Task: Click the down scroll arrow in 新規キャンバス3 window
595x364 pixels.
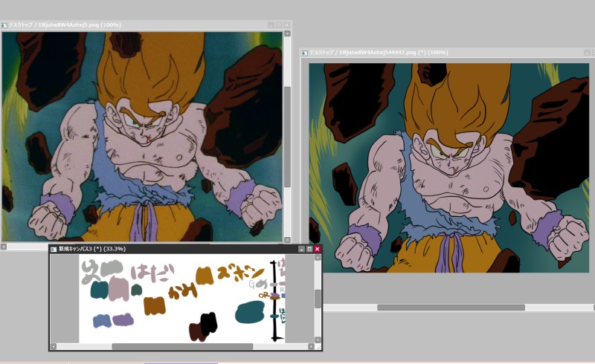Action: pyautogui.click(x=318, y=339)
